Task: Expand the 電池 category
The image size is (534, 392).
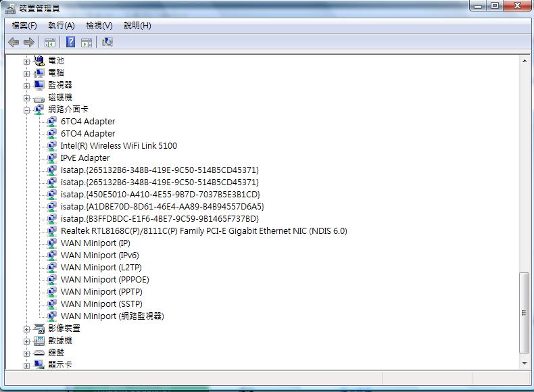Action: coord(26,62)
